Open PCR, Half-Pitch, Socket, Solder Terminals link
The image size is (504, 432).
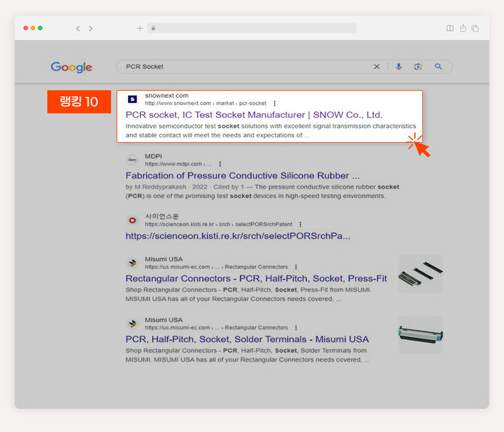(x=247, y=340)
